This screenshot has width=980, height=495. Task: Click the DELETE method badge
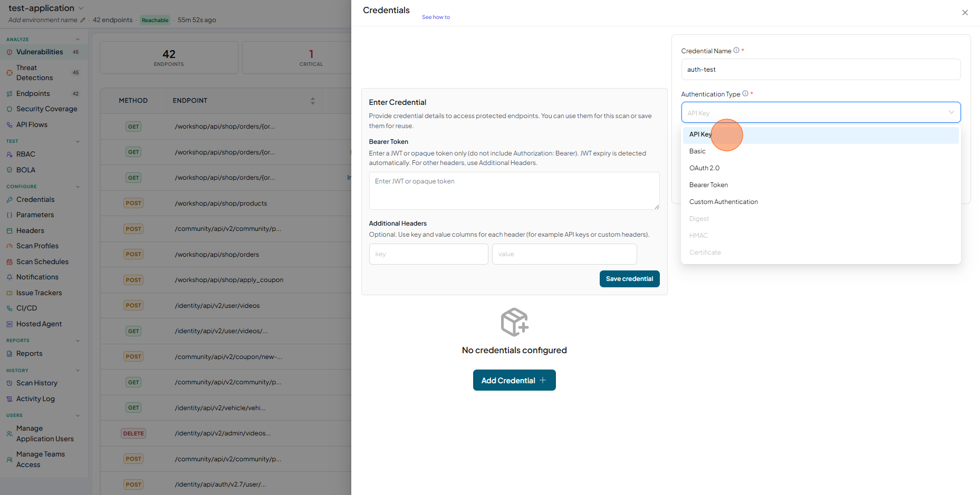133,433
